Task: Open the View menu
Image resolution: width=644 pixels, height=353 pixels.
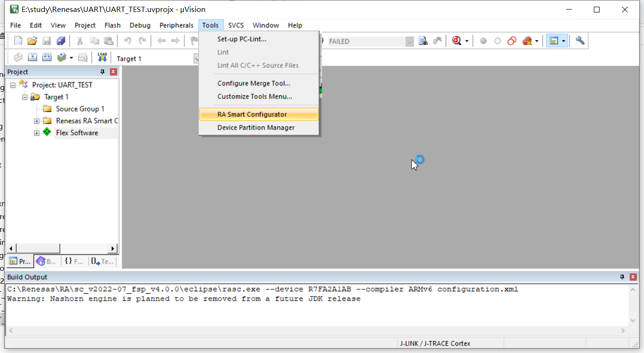Action: 58,25
